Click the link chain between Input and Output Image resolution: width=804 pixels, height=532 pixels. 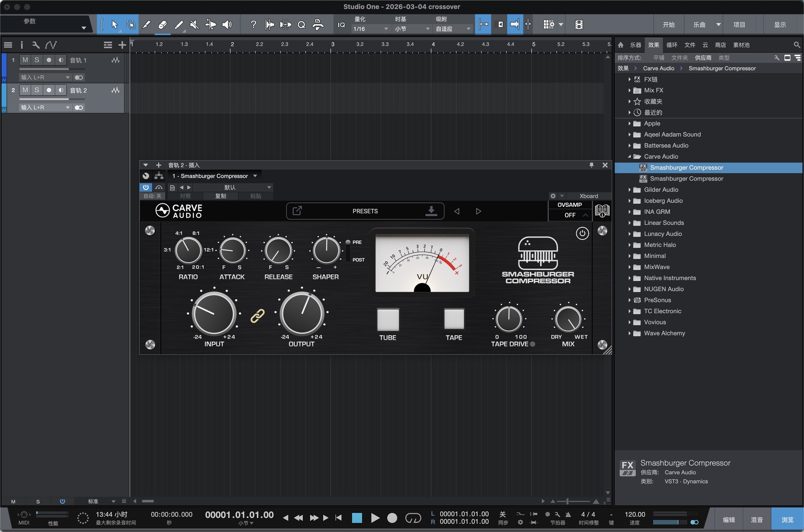[x=258, y=316]
